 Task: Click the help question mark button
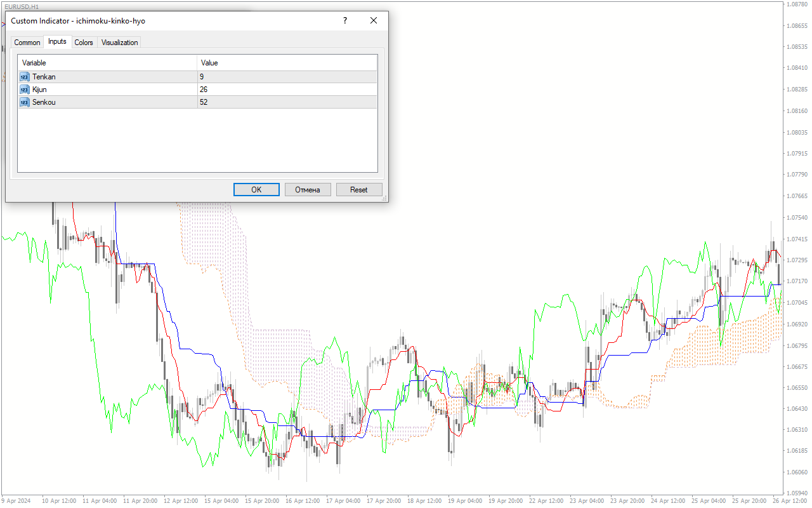pyautogui.click(x=345, y=20)
